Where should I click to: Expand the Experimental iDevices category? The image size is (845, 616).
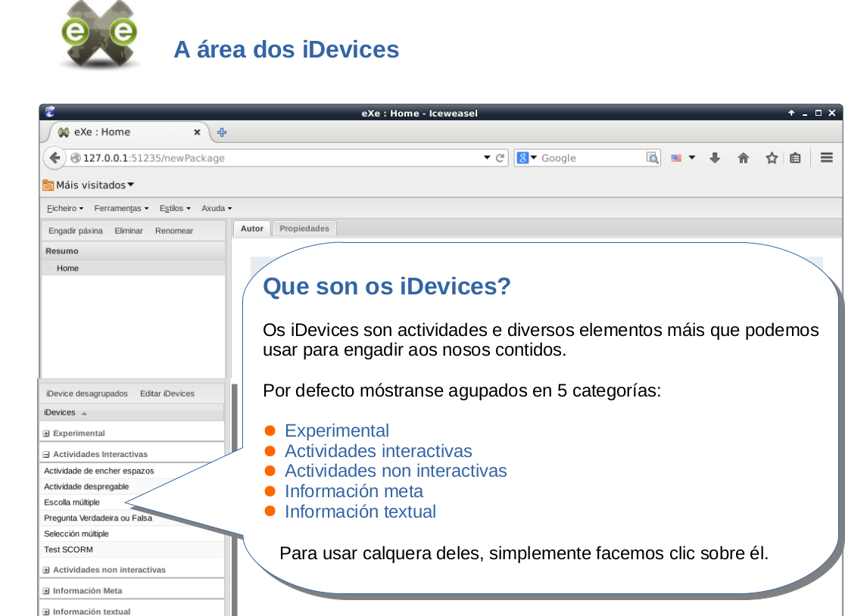coord(46,434)
